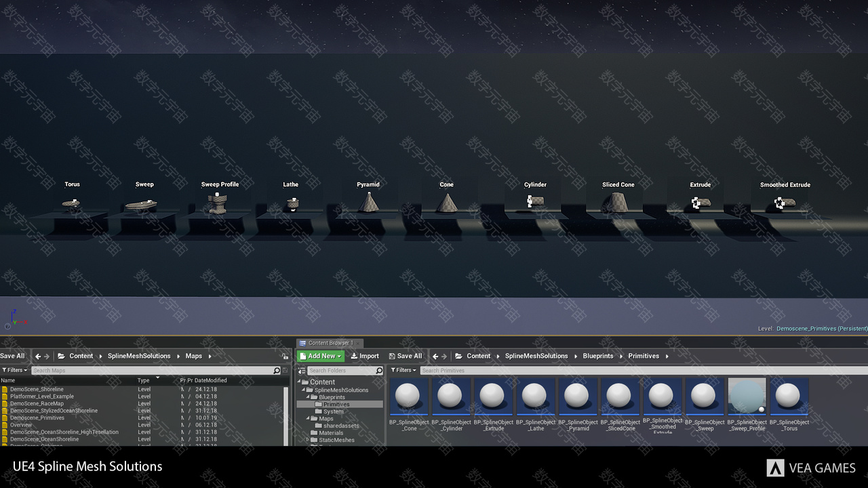The height and width of the screenshot is (488, 868).
Task: Open folder path picker in Content Browser 1
Action: pos(459,356)
